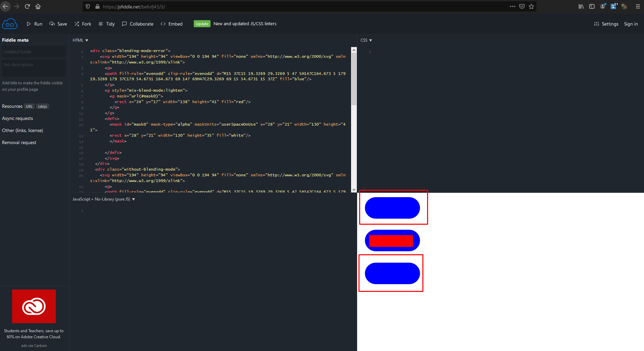This screenshot has width=644, height=351.
Task: Open the JavaScript + No-Library dropdown
Action: (x=104, y=199)
